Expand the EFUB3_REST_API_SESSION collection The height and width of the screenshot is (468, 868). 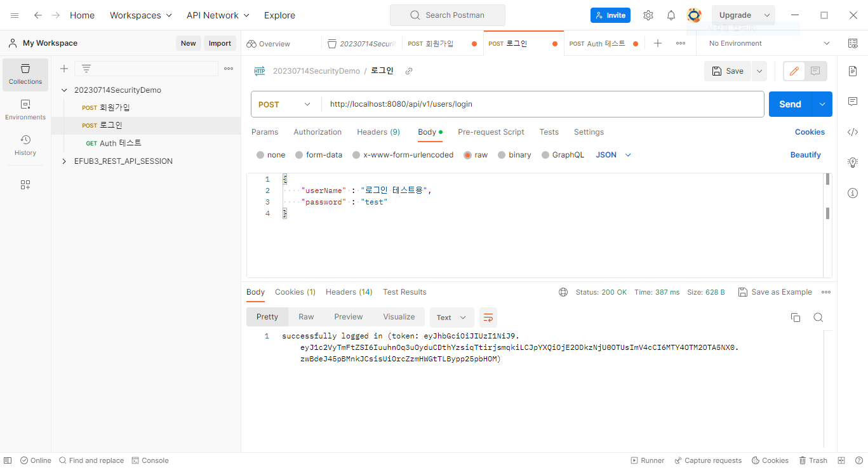(x=64, y=161)
